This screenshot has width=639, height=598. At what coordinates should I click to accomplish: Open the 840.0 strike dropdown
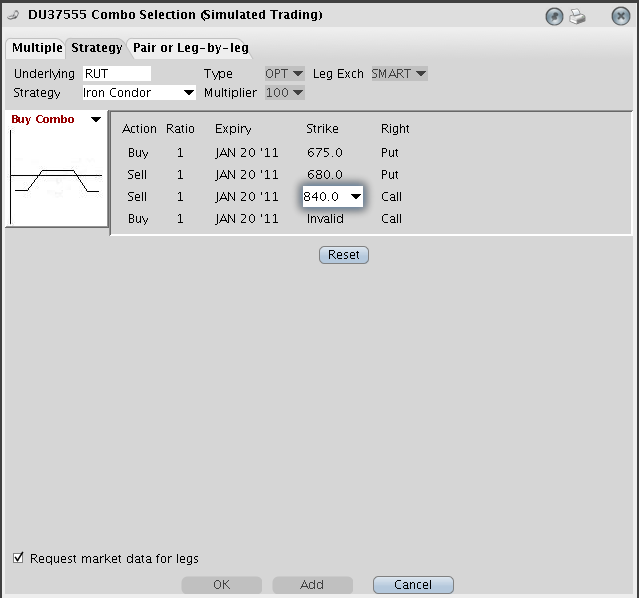tap(355, 197)
